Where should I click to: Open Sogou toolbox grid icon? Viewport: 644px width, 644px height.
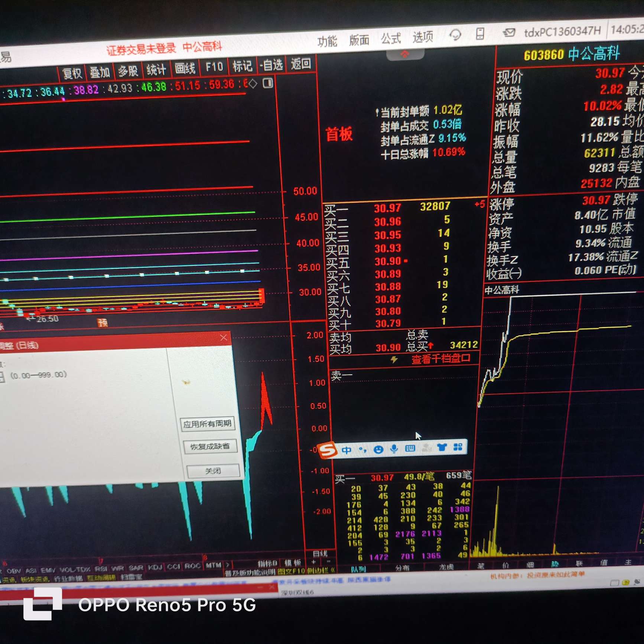458,447
